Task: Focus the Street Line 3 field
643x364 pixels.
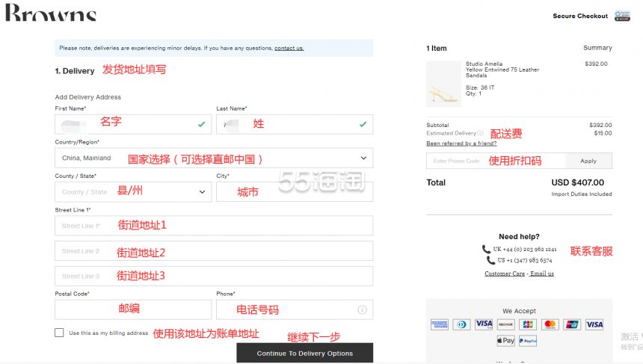Action: (x=214, y=276)
